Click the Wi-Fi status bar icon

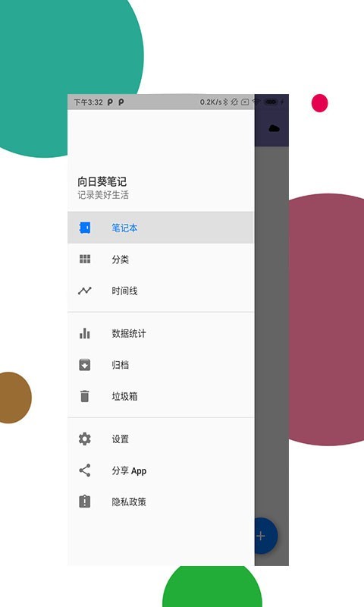256,102
